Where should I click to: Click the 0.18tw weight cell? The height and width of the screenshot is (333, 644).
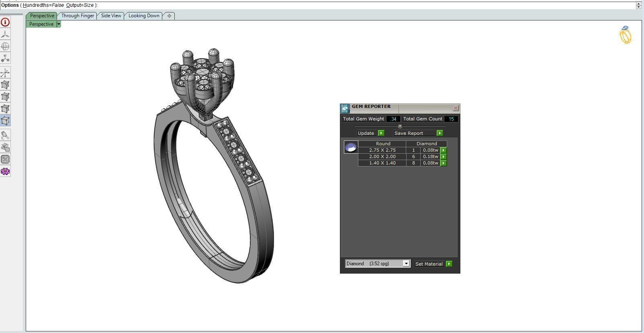(x=430, y=156)
